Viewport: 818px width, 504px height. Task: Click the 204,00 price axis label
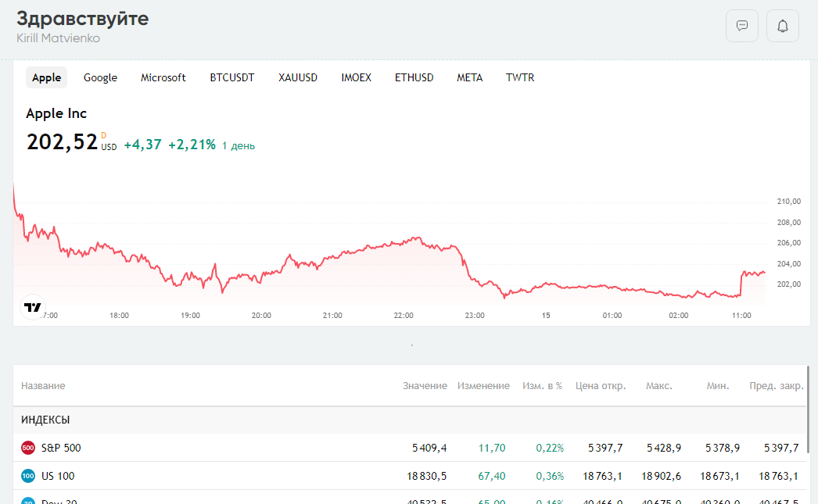[x=789, y=264]
